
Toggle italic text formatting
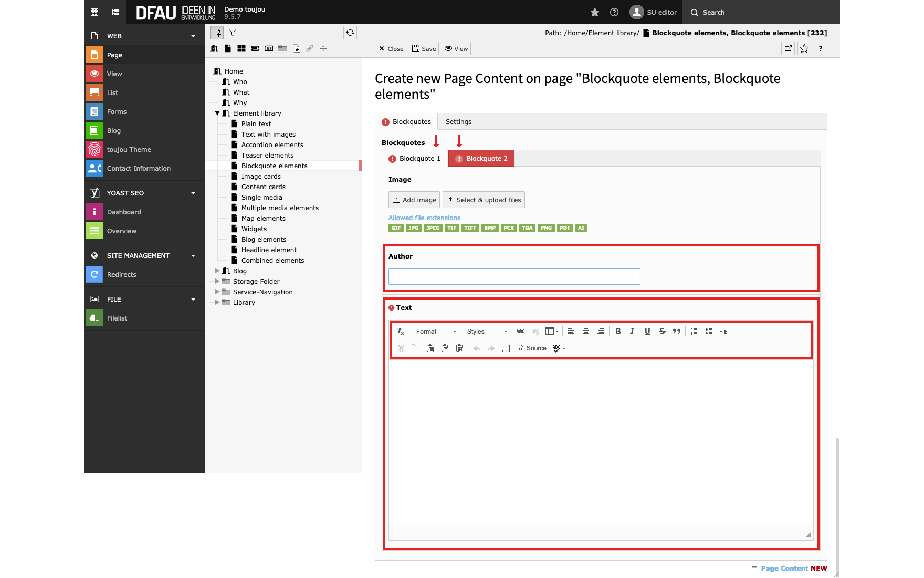coord(632,331)
